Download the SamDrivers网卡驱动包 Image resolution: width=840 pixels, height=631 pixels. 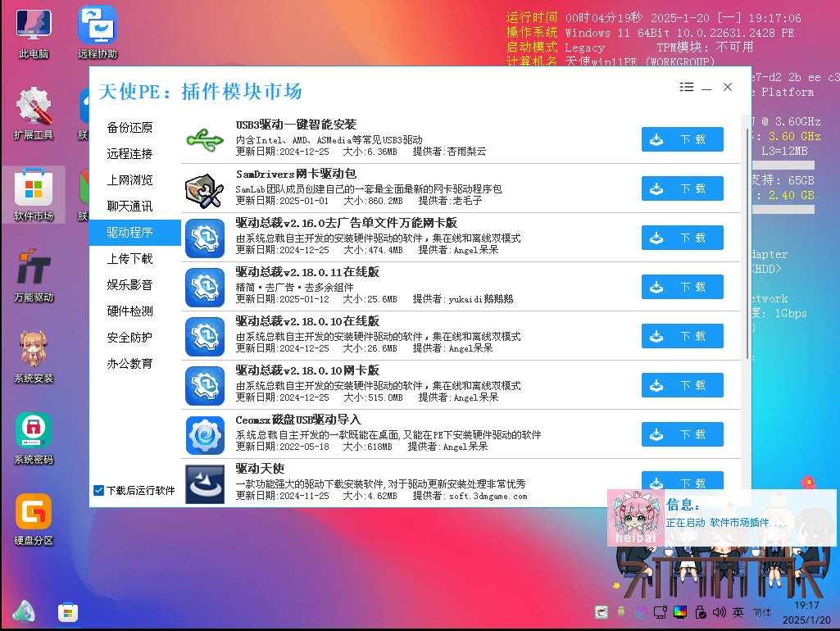point(683,188)
